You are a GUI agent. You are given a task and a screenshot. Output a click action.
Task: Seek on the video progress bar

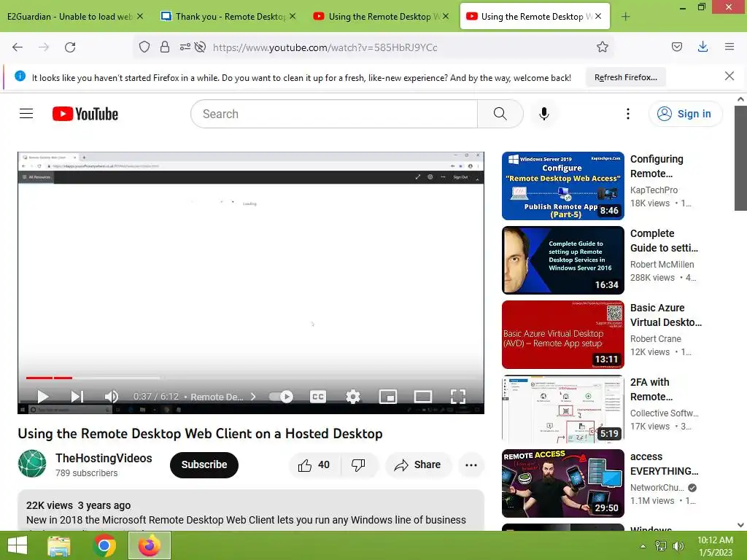tap(251, 378)
